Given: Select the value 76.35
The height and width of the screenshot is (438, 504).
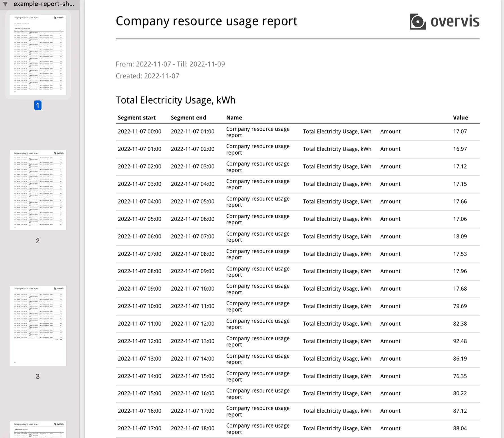Looking at the screenshot, I should [x=460, y=376].
